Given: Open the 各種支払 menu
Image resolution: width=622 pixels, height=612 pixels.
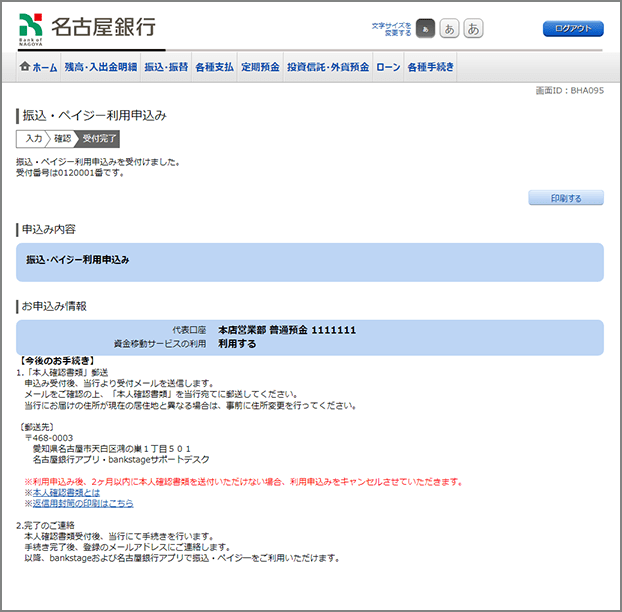Looking at the screenshot, I should 215,67.
